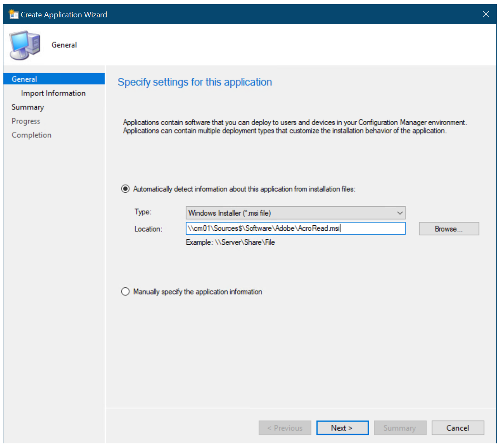This screenshot has width=501, height=448.
Task: Click the application icon in the title bar
Action: click(13, 14)
